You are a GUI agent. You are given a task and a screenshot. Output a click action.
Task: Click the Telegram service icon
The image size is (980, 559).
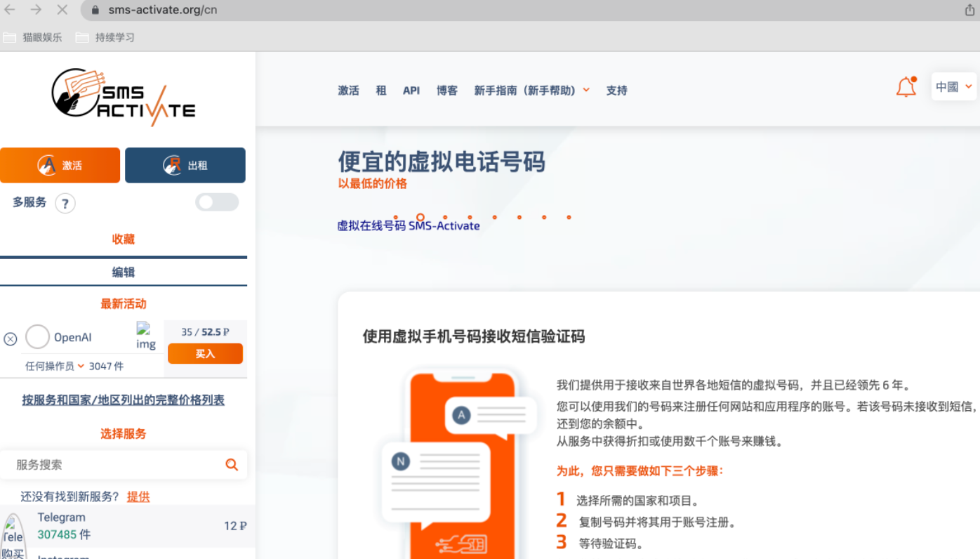click(13, 537)
